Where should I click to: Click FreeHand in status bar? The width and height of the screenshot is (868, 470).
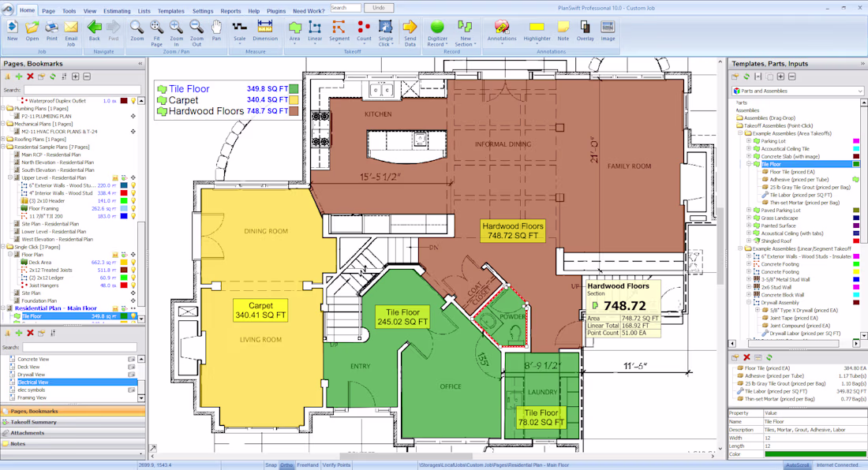click(x=308, y=465)
